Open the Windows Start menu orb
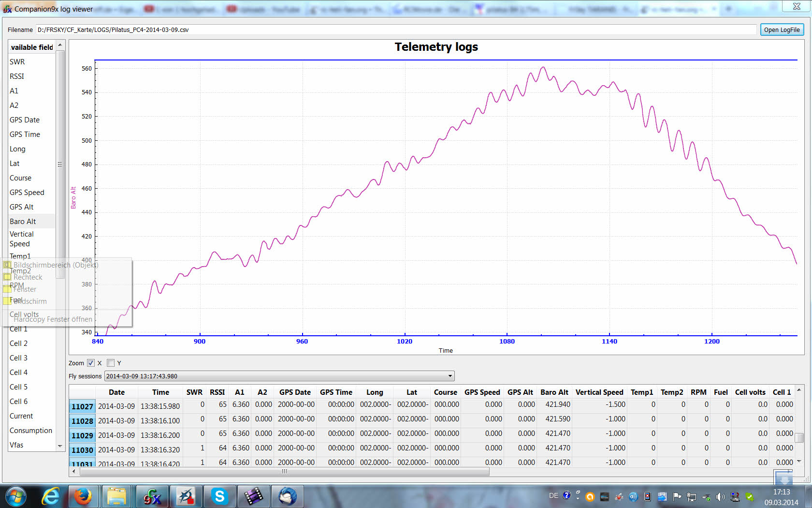Screen dimensions: 812x508 point(16,496)
